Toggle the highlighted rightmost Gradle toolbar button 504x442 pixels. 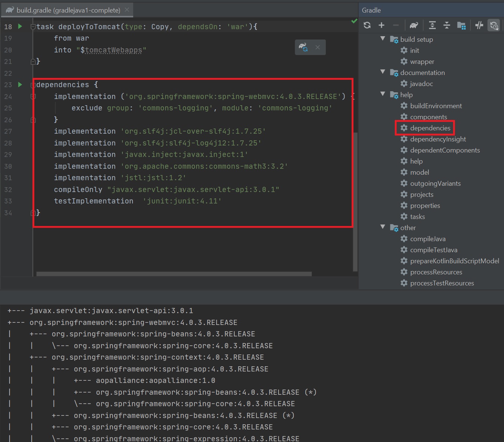point(494,25)
